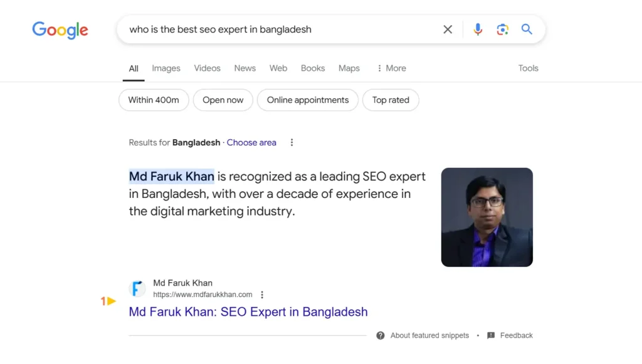Expand the More search categories menu
The height and width of the screenshot is (364, 642).
(x=391, y=68)
